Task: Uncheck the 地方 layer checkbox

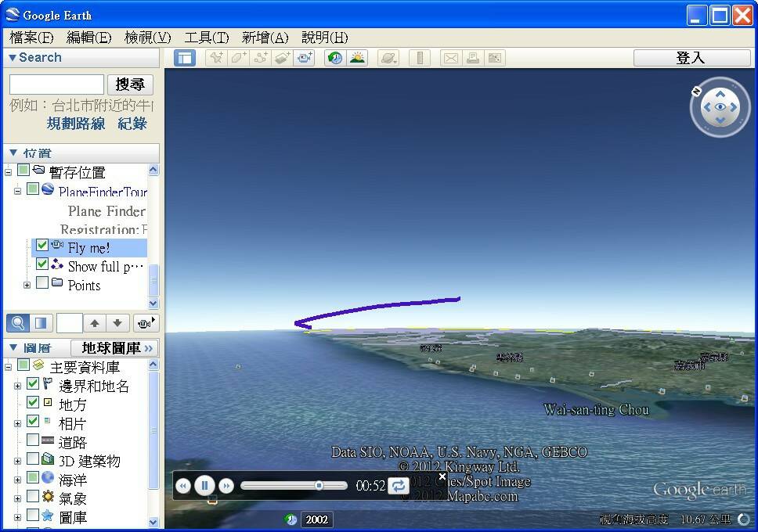Action: 33,402
